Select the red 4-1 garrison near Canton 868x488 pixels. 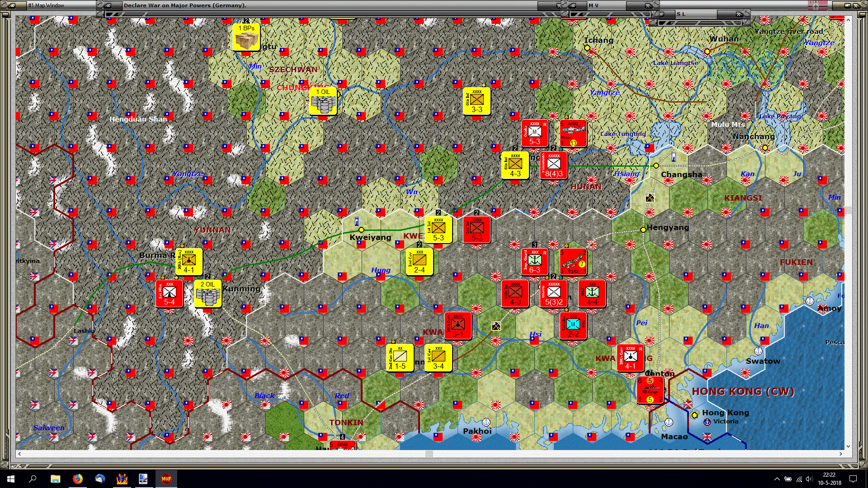click(x=631, y=358)
